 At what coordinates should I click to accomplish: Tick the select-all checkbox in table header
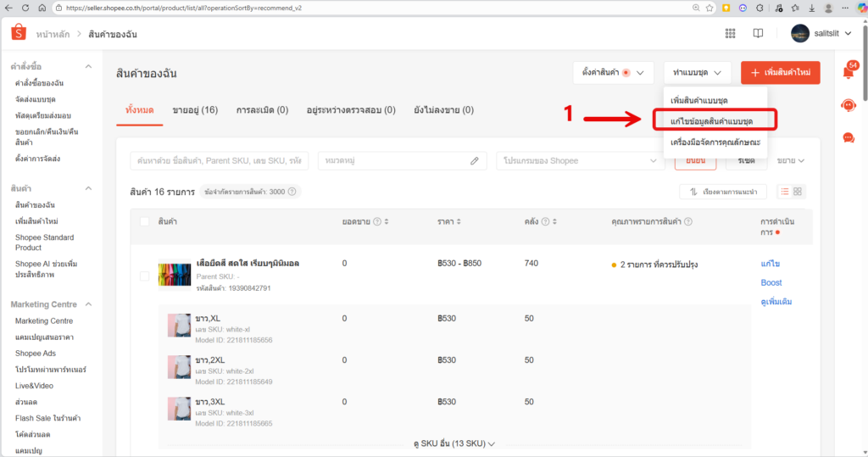144,222
